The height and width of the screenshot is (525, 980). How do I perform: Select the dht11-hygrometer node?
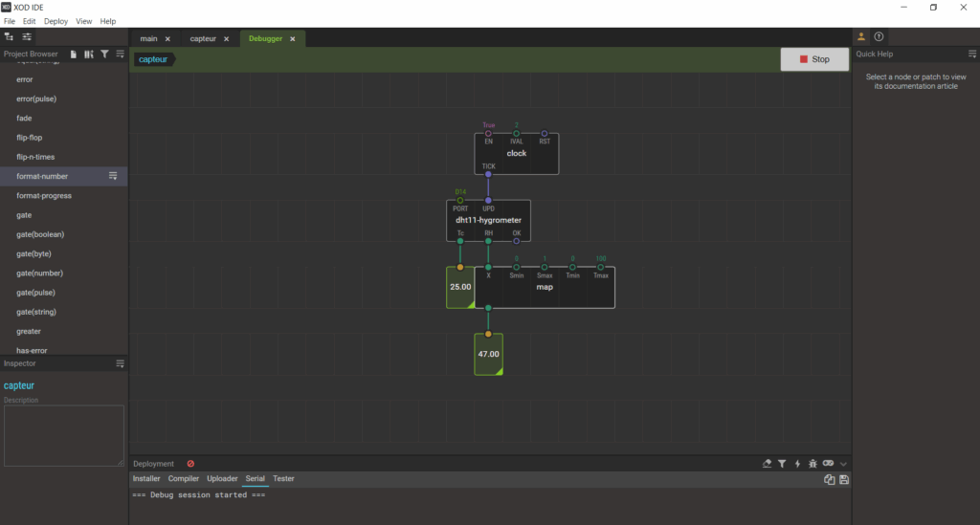tap(488, 220)
